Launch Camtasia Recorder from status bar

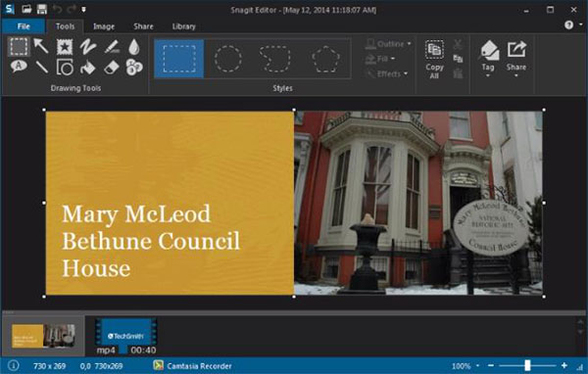pos(193,366)
